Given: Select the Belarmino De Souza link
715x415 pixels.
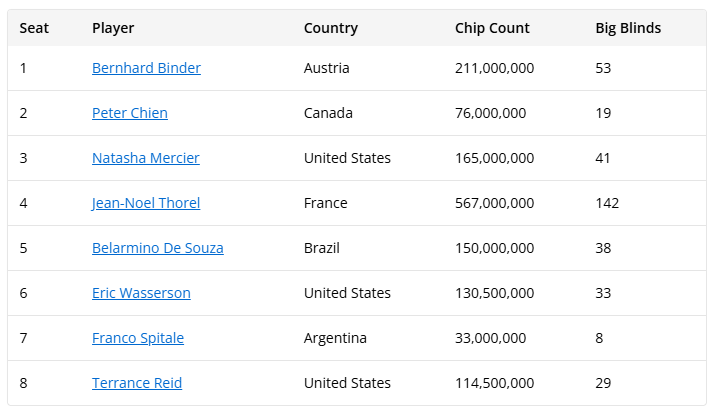Looking at the screenshot, I should pyautogui.click(x=158, y=248).
